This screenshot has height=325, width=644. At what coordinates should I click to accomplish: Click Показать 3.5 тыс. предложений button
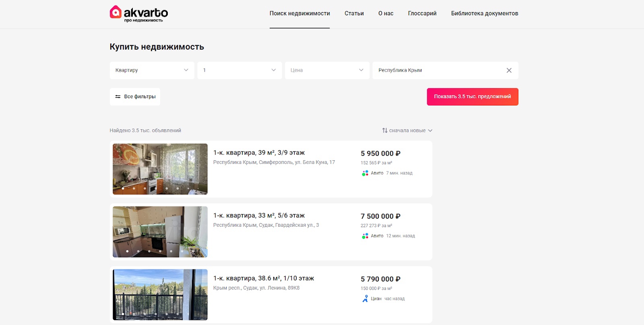coord(473,97)
